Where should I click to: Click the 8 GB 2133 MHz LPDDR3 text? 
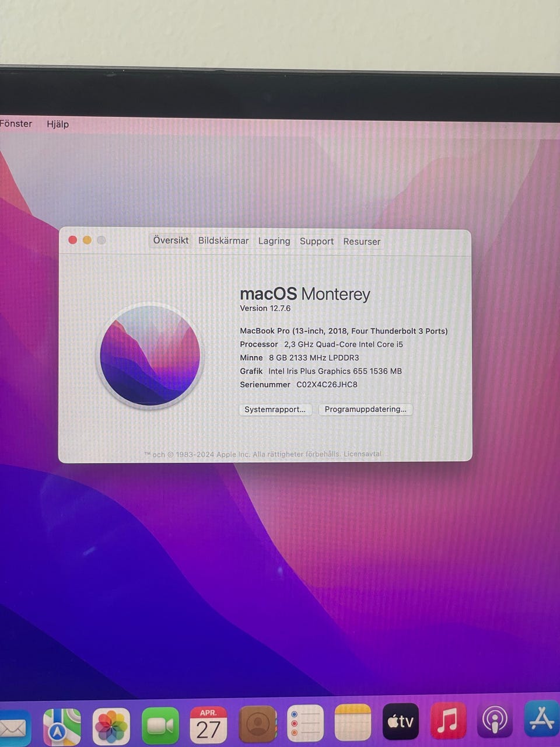(x=314, y=358)
